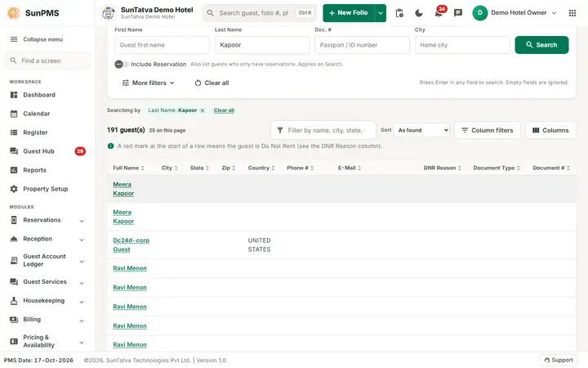
Task: Open the Columns button
Action: [550, 130]
